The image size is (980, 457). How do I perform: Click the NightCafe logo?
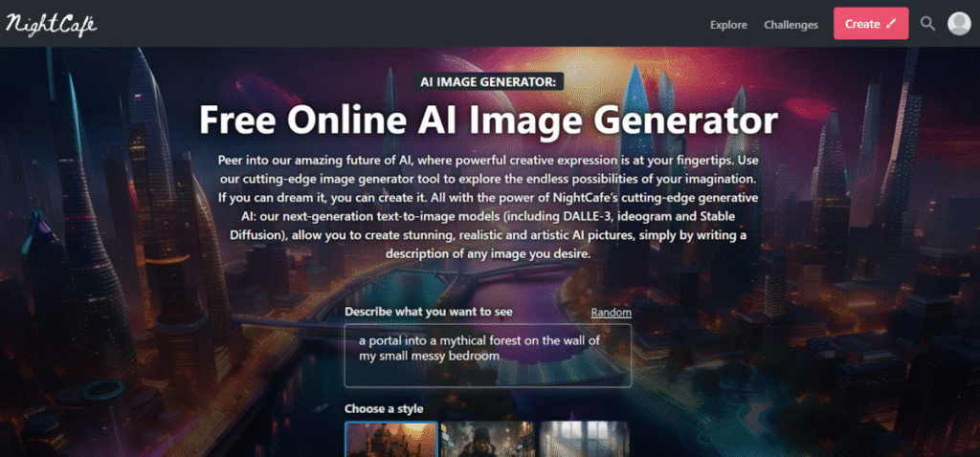51,25
